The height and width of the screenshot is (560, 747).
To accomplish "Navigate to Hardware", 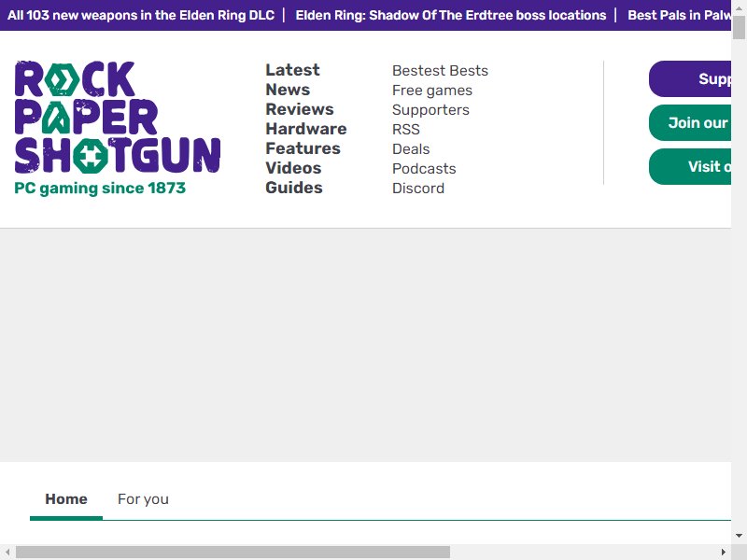I will pyautogui.click(x=306, y=129).
